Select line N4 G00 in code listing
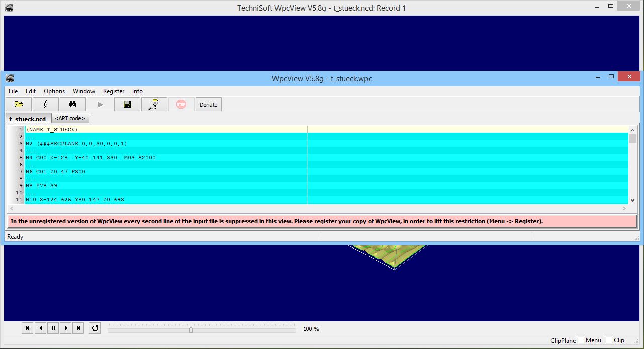The height and width of the screenshot is (349, 644). coord(90,158)
